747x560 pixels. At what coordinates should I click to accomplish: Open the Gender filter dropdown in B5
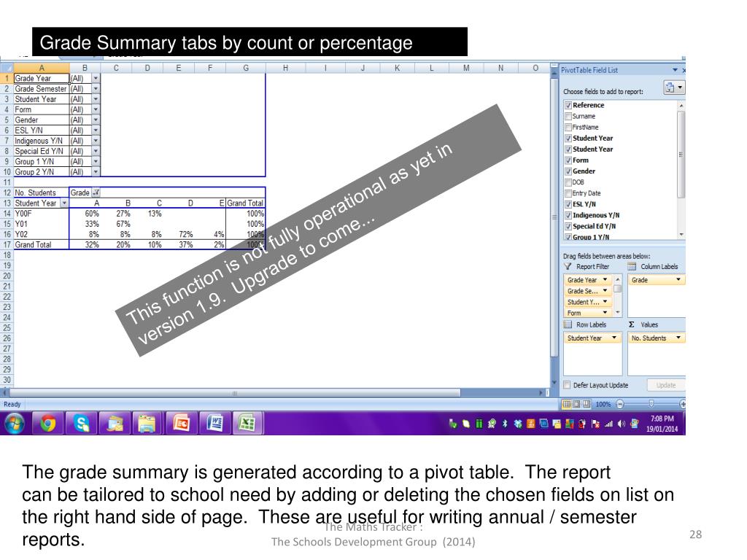coord(96,120)
